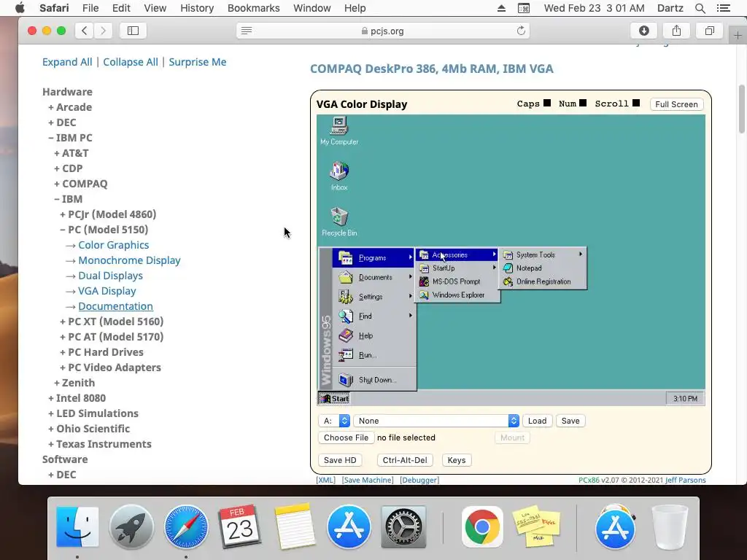Toggle the Safari sidebar button

(133, 31)
